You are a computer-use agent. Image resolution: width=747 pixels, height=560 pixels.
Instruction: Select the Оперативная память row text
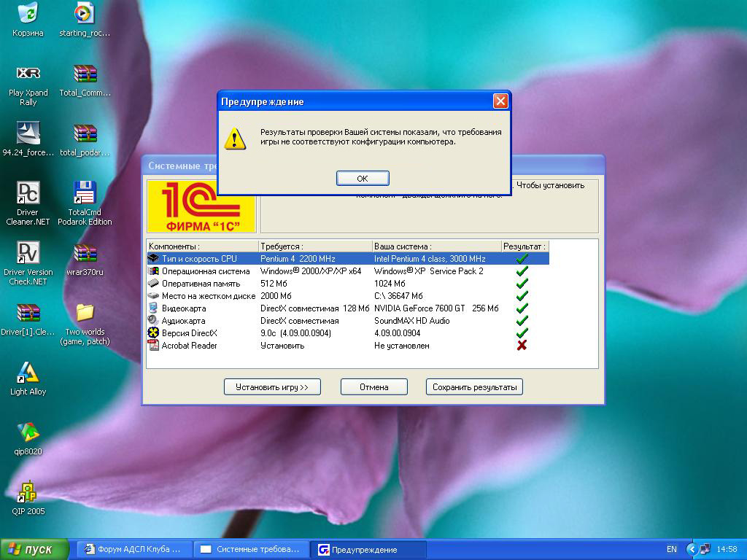201,284
